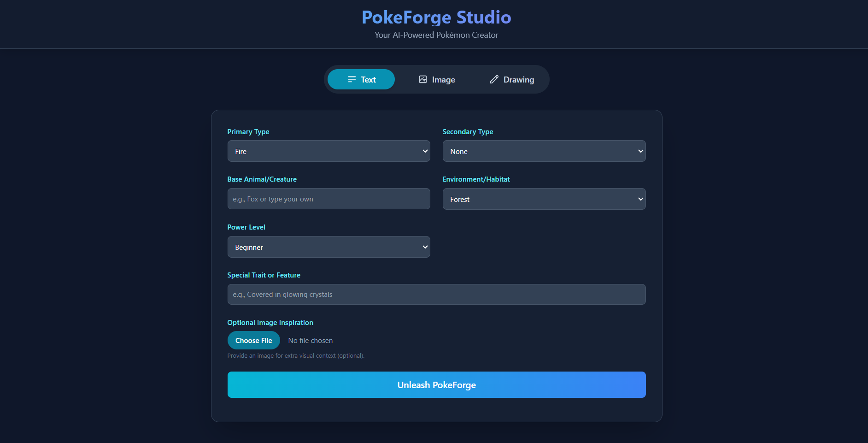The height and width of the screenshot is (443, 868).
Task: Focus the Base Animal/Creature text field
Action: (x=328, y=199)
